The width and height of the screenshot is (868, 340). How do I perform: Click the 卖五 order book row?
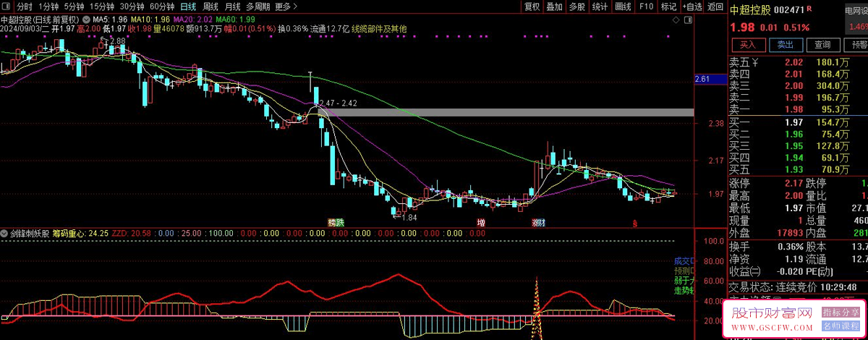pyautogui.click(x=798, y=62)
